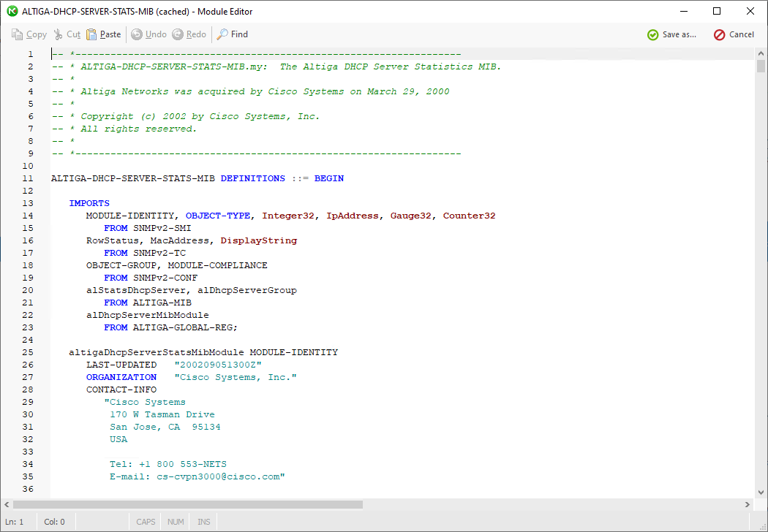
Task: Click the Redo button label
Action: (196, 34)
